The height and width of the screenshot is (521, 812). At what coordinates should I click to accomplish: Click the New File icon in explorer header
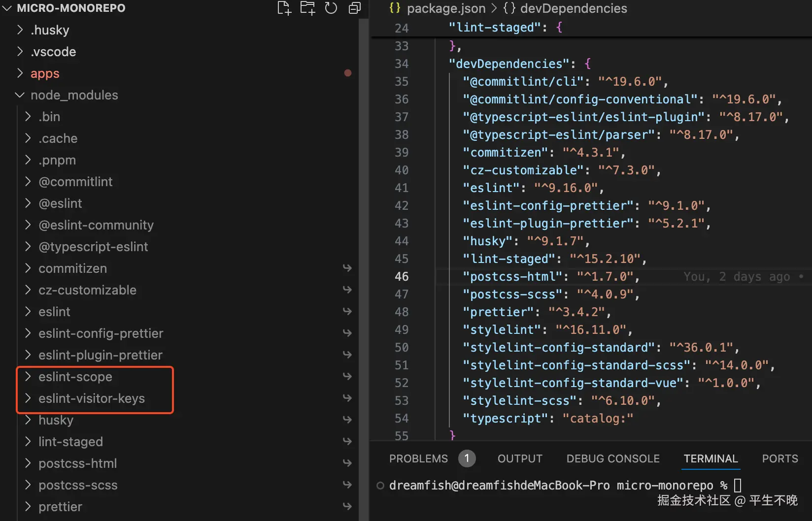click(x=284, y=8)
